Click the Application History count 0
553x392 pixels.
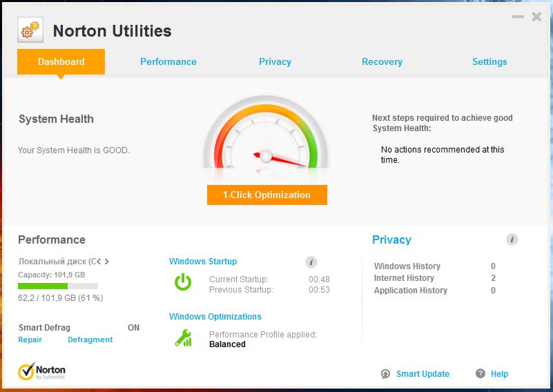[x=493, y=291]
